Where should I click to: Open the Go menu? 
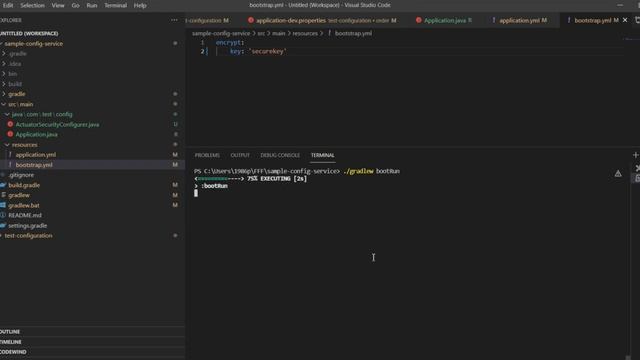click(x=76, y=5)
